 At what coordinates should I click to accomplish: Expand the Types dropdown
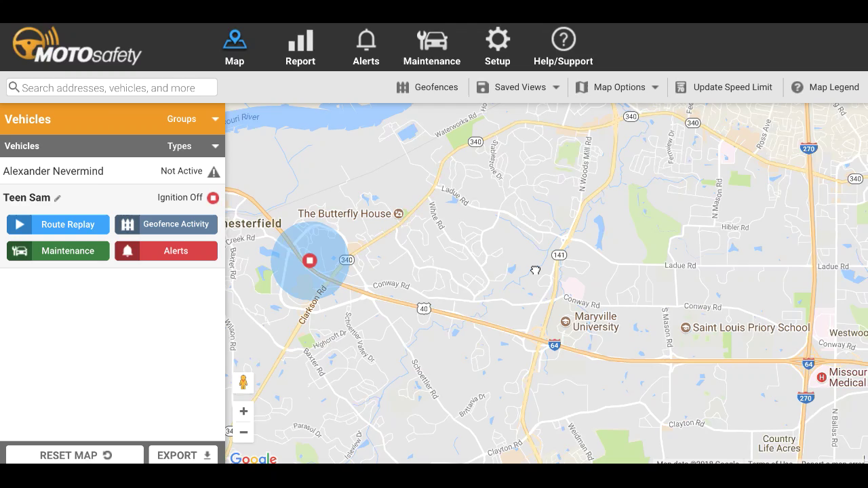click(x=193, y=146)
